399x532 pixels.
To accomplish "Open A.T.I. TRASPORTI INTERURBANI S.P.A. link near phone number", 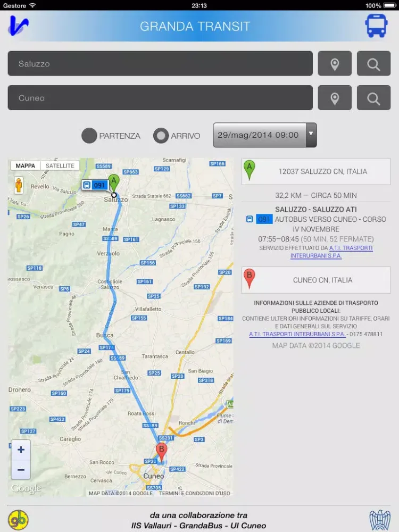I will point(297,334).
